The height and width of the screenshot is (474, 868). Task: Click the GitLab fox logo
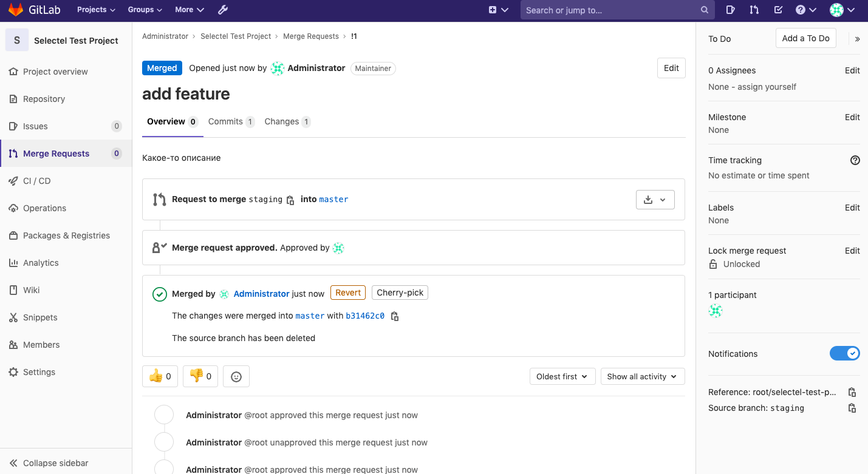tap(16, 10)
